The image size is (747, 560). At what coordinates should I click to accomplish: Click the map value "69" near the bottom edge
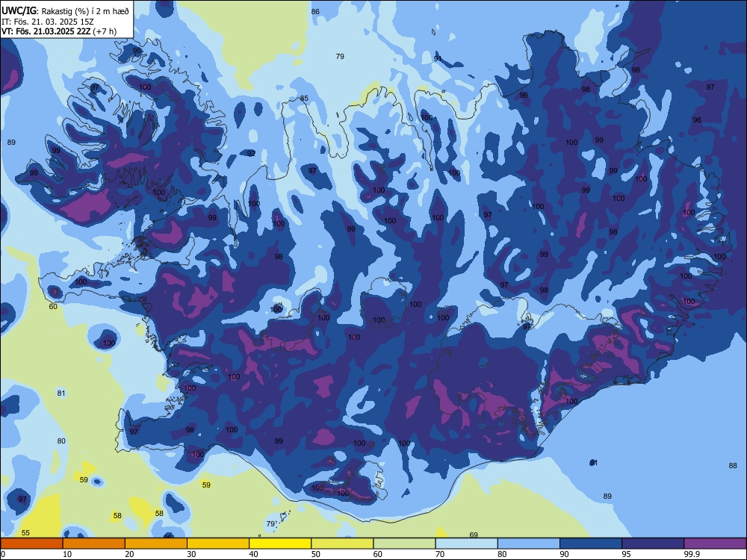tap(474, 535)
